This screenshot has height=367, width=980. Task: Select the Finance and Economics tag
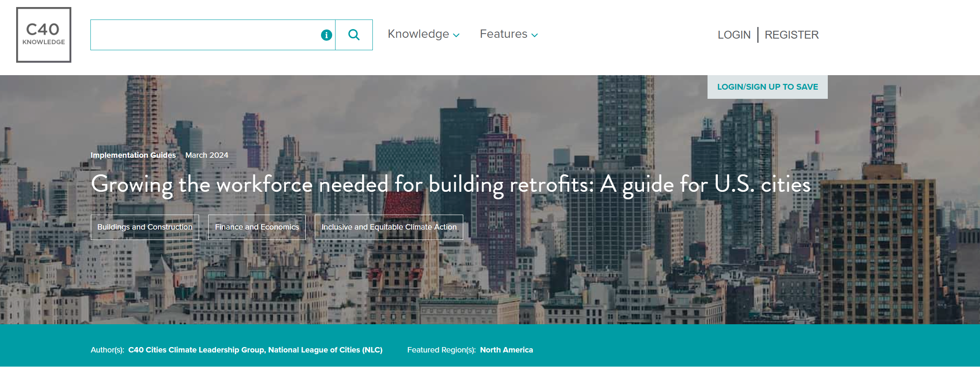click(257, 227)
